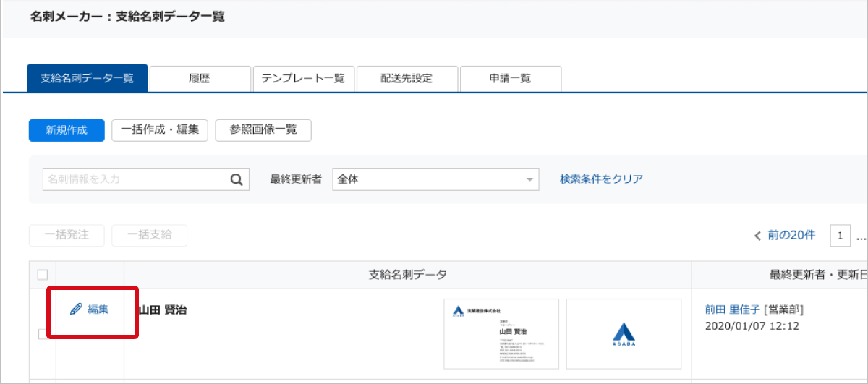This screenshot has width=868, height=384.
Task: Switch to the 履歴 tab
Action: click(x=200, y=78)
